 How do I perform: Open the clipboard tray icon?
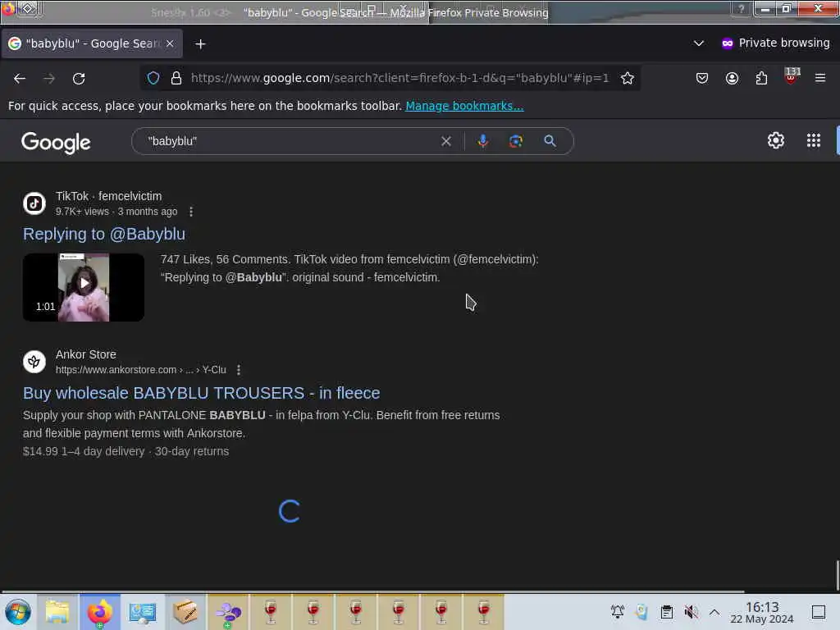click(666, 611)
